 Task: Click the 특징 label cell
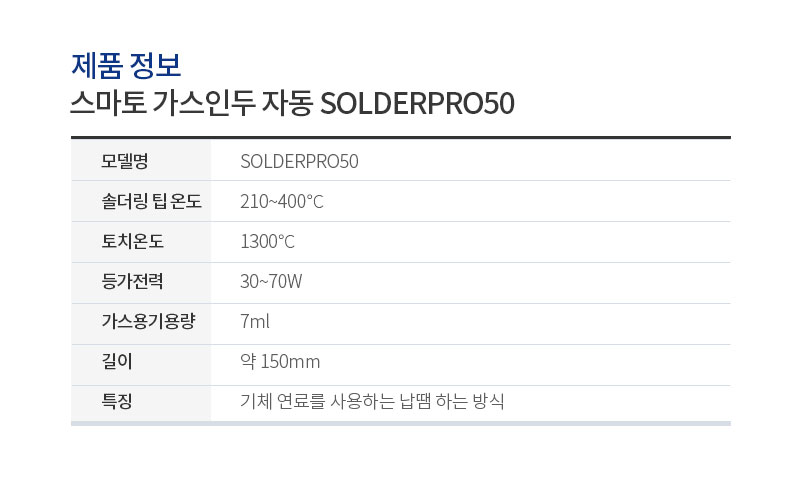tap(141, 403)
